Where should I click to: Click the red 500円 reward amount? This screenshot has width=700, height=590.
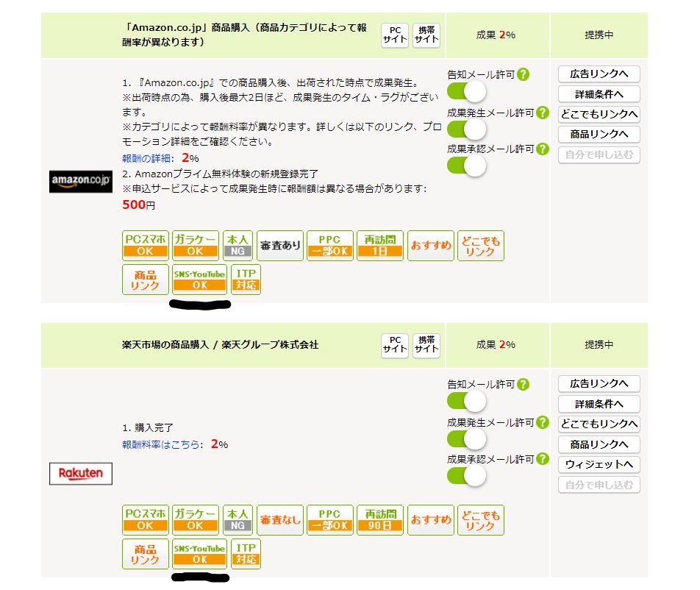(x=139, y=205)
